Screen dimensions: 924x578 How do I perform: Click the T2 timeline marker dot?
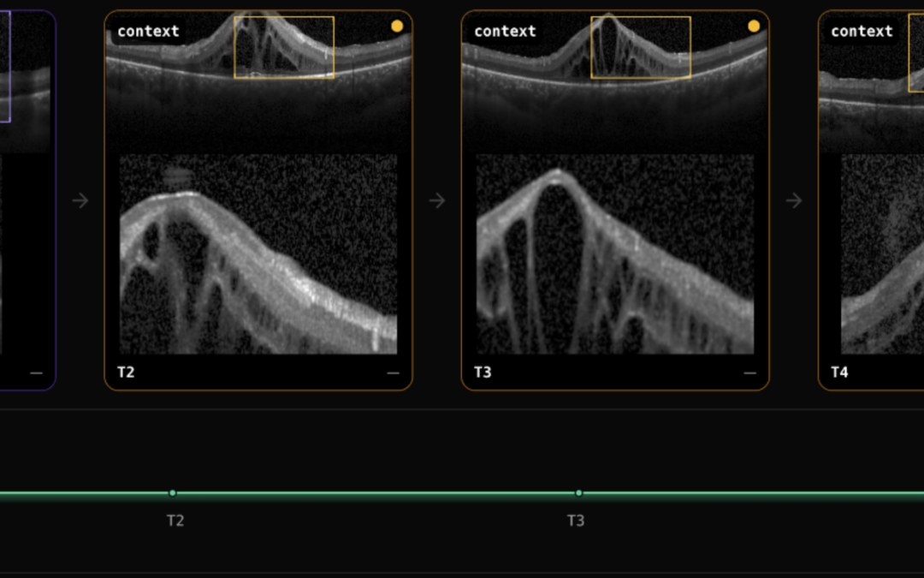[x=172, y=493]
